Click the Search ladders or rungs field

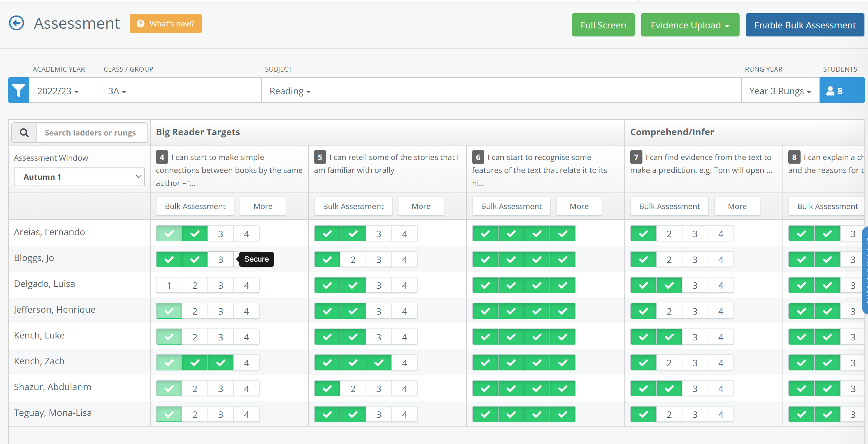click(x=92, y=133)
